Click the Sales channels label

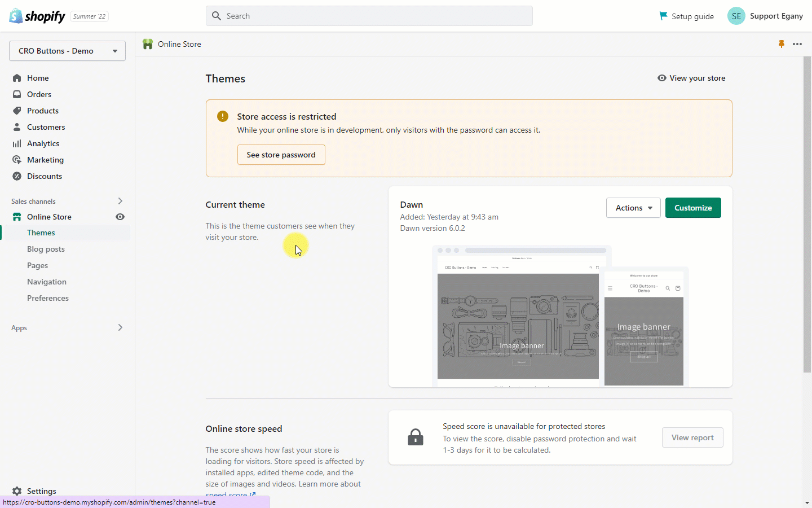33,202
